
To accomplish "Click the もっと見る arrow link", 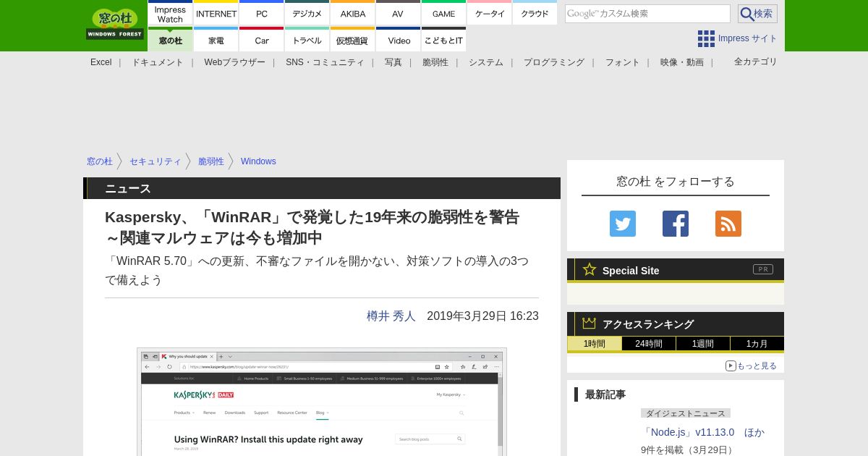I will pyautogui.click(x=752, y=366).
